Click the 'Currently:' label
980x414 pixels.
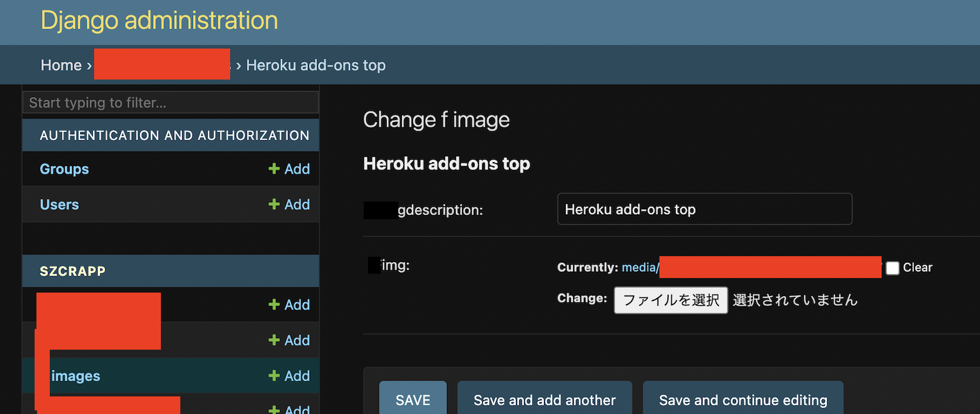tap(588, 268)
